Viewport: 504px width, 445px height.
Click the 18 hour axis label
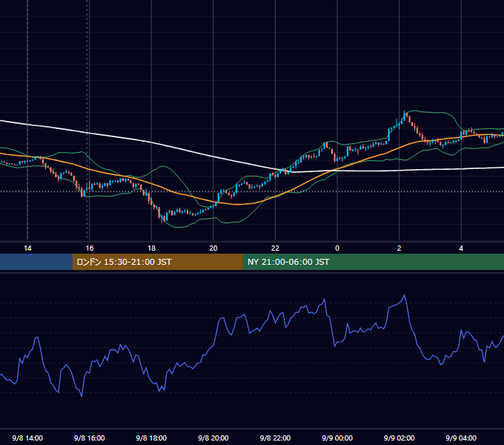(x=151, y=248)
